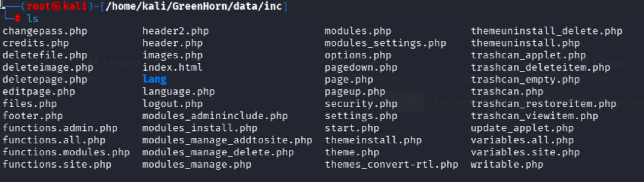Image resolution: width=644 pixels, height=182 pixels.
Task: Click on index.html in the listing
Action: (172, 67)
